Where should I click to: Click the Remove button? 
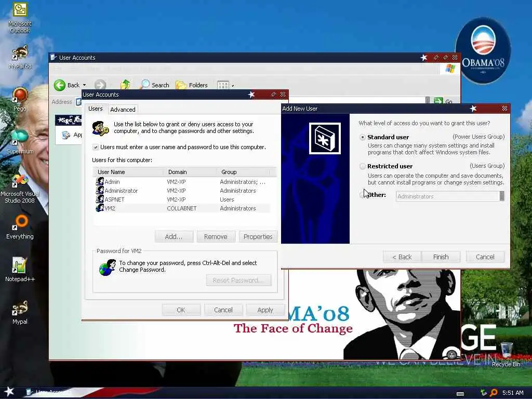[216, 236]
